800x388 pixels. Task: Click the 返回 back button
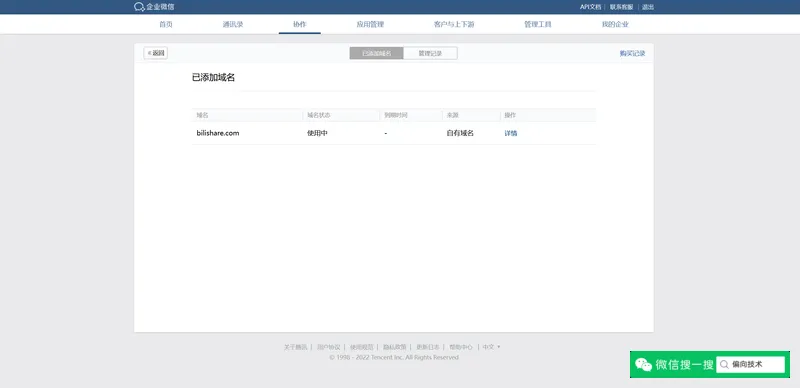pyautogui.click(x=156, y=53)
